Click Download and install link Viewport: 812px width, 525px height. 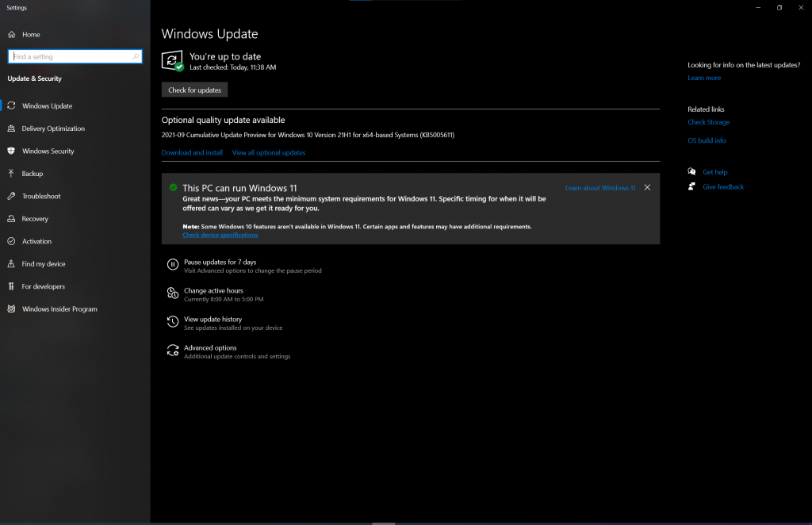point(192,152)
